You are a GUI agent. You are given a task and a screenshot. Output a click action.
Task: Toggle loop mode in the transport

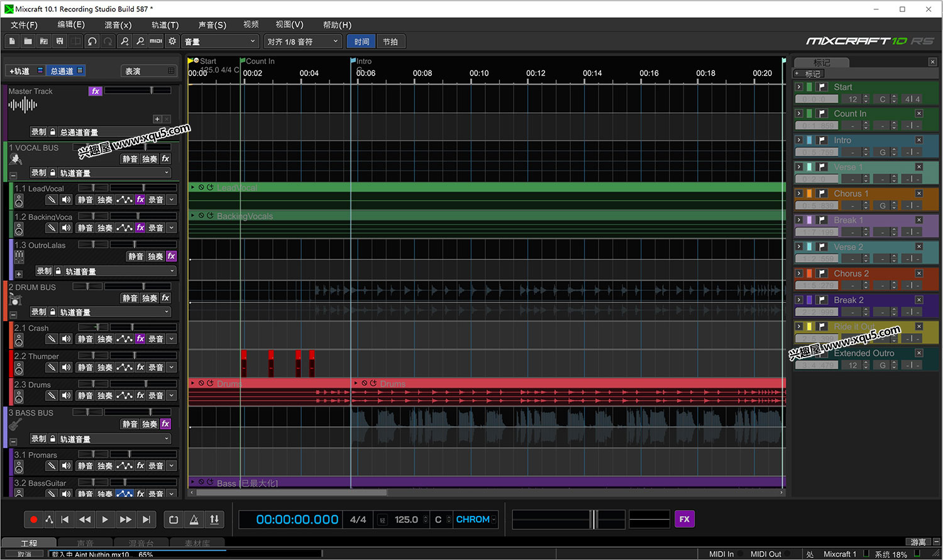click(x=174, y=519)
